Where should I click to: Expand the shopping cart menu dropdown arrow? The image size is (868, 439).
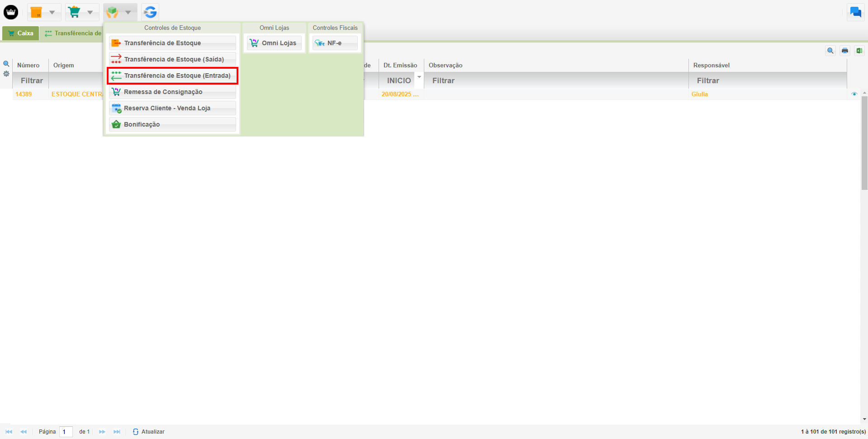(x=90, y=12)
